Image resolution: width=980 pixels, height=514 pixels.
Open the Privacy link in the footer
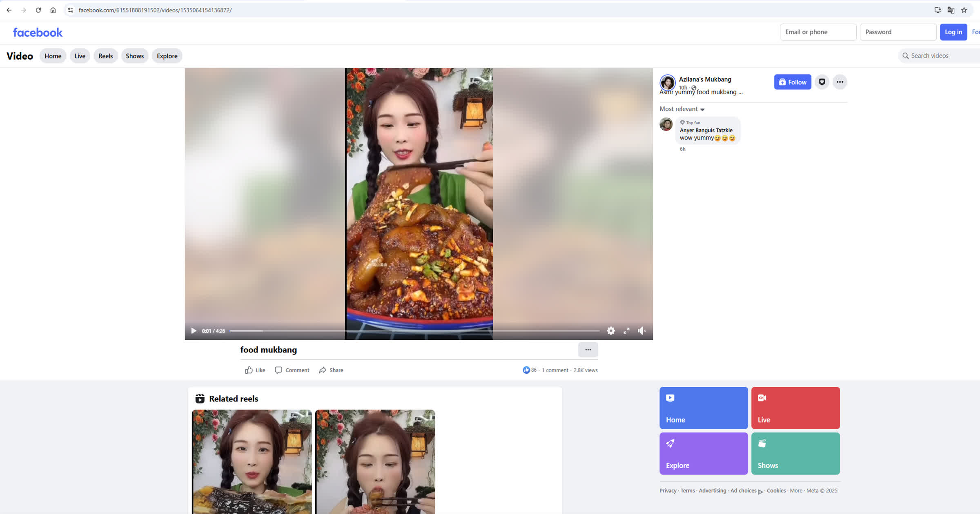668,490
